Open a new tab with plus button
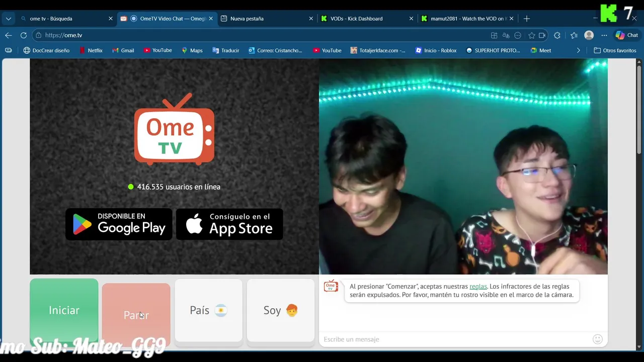644x362 pixels. 527,19
